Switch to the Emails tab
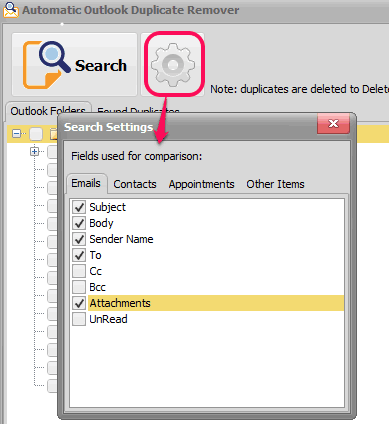 click(x=86, y=183)
